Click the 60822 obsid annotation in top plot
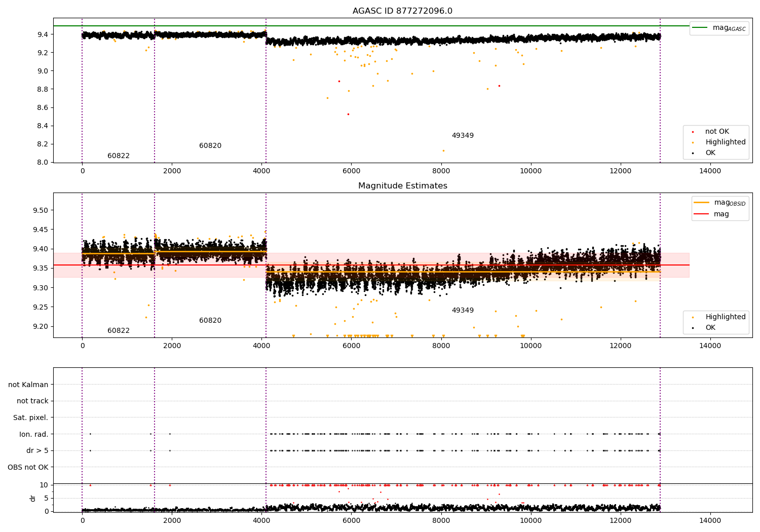This screenshot has height=532, width=760. tap(119, 156)
